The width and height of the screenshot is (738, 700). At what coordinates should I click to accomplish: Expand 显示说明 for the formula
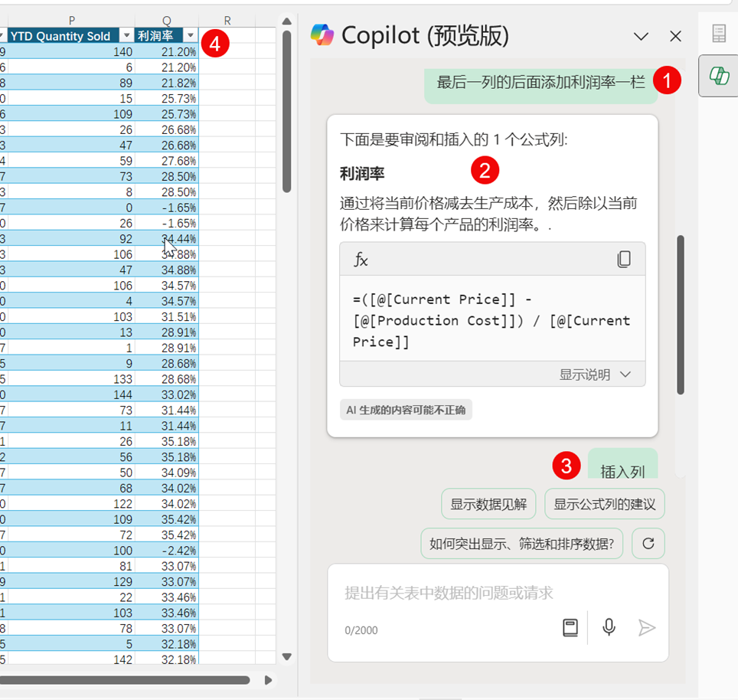pos(595,375)
